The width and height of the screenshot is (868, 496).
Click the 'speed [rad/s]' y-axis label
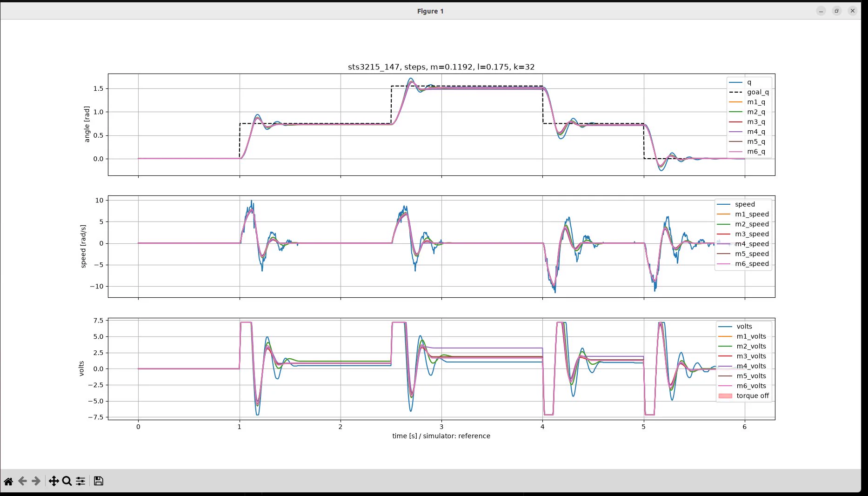pos(83,246)
